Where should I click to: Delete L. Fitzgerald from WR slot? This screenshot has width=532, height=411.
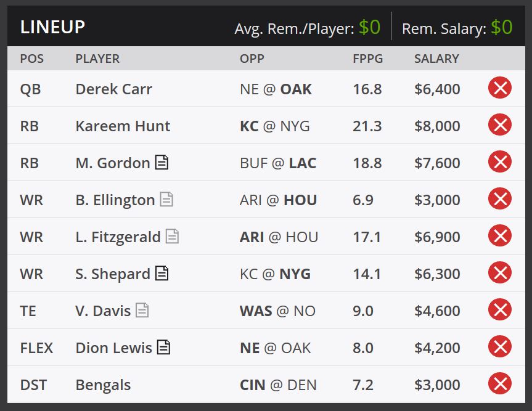click(500, 235)
